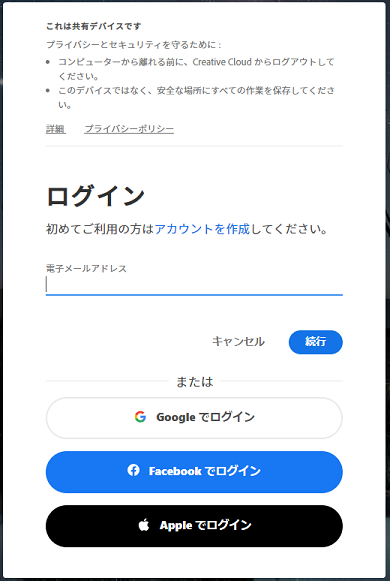Click the または divider text
Viewport: 390px width, 581px height.
(x=194, y=382)
